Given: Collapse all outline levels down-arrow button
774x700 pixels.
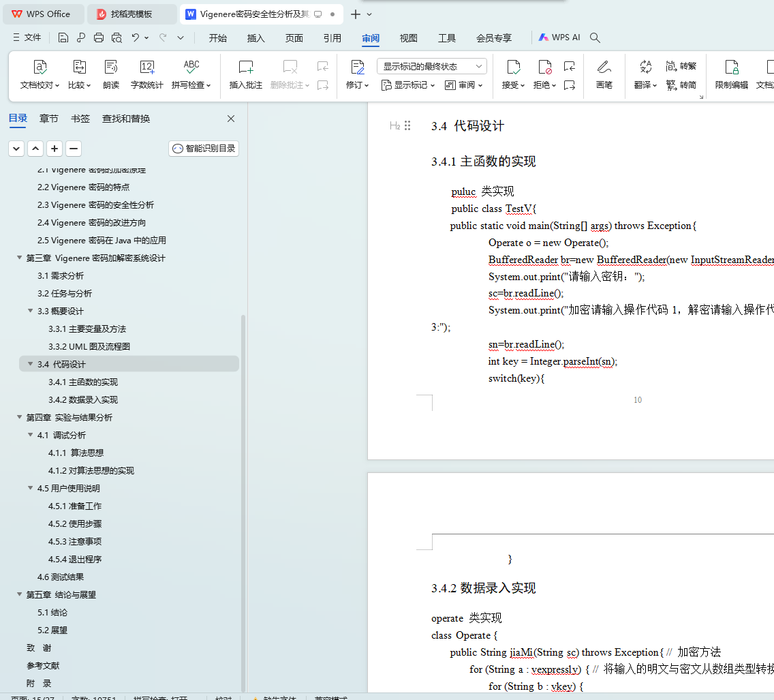Looking at the screenshot, I should click(16, 149).
